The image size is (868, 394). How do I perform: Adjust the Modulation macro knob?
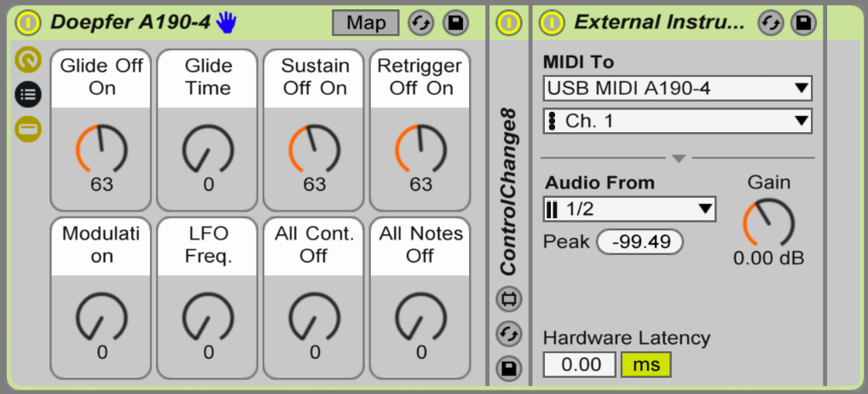[101, 317]
